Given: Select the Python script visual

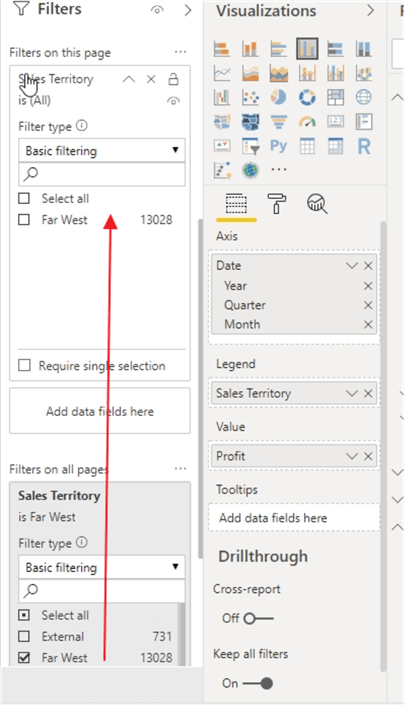Looking at the screenshot, I should pos(279,146).
